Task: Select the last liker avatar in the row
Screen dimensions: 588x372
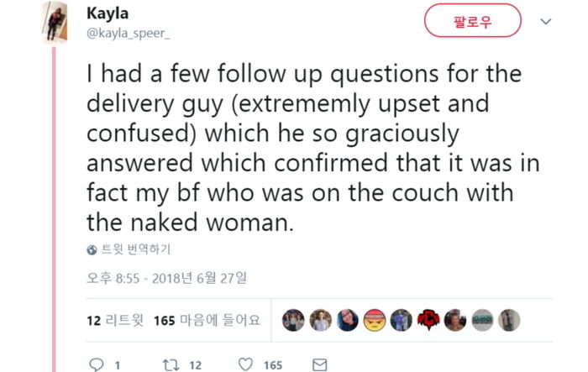Action: tap(510, 320)
